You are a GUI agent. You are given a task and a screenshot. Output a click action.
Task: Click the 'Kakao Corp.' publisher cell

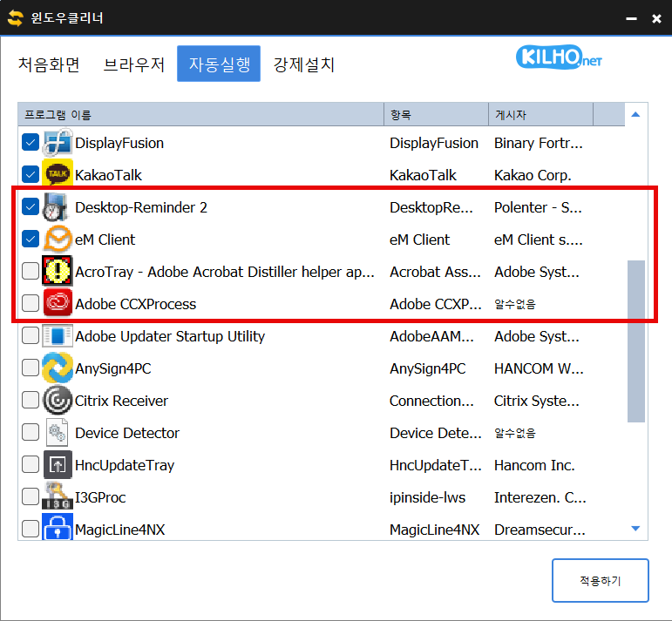[533, 175]
